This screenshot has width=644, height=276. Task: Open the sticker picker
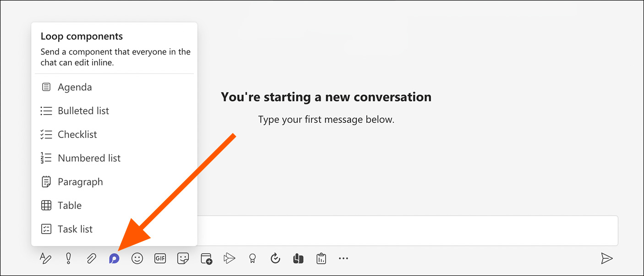tap(183, 258)
